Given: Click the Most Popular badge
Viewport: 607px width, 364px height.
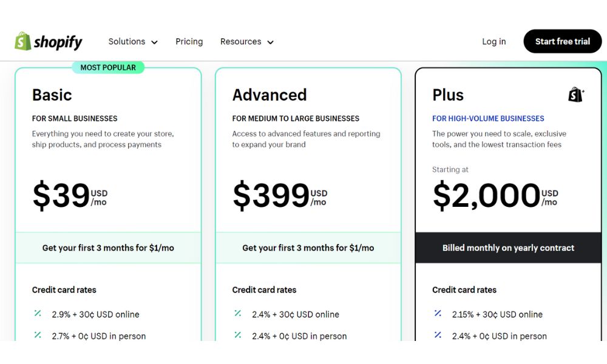Looking at the screenshot, I should tap(108, 67).
